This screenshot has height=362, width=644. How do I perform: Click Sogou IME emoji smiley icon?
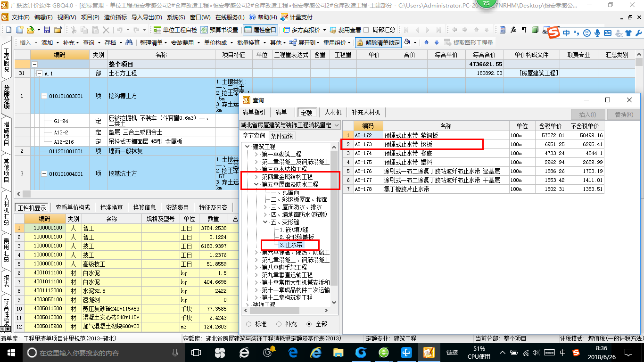pos(587,33)
